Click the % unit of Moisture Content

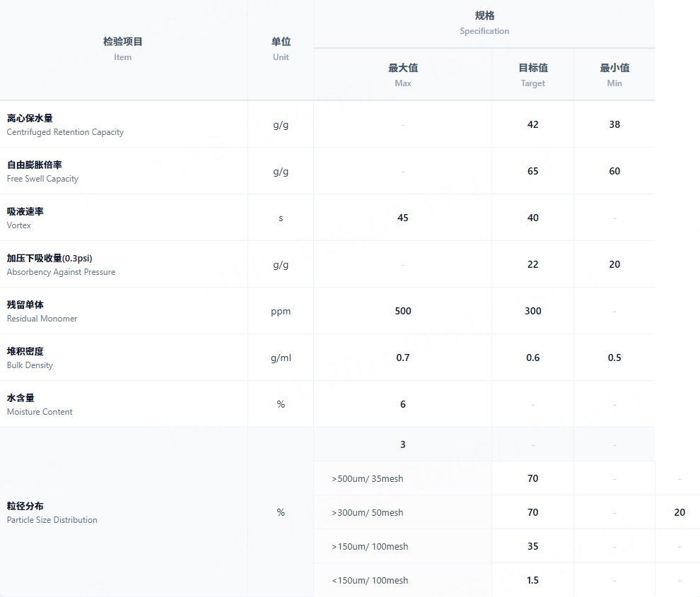click(x=281, y=404)
